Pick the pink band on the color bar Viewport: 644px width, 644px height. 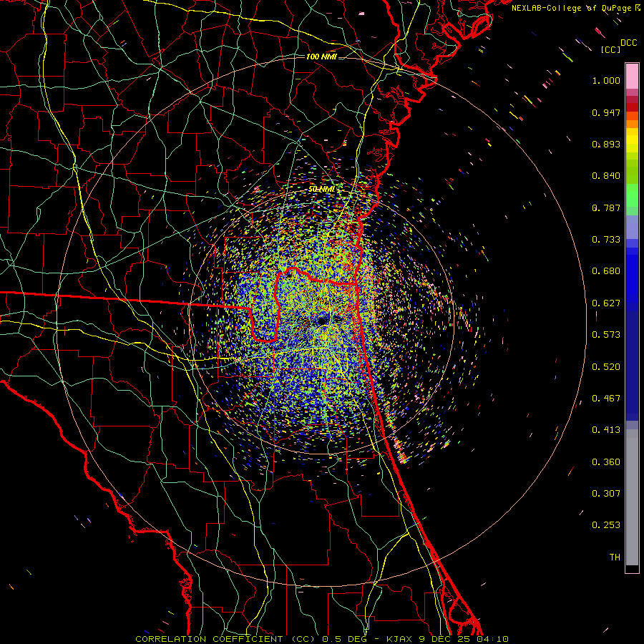[x=632, y=77]
